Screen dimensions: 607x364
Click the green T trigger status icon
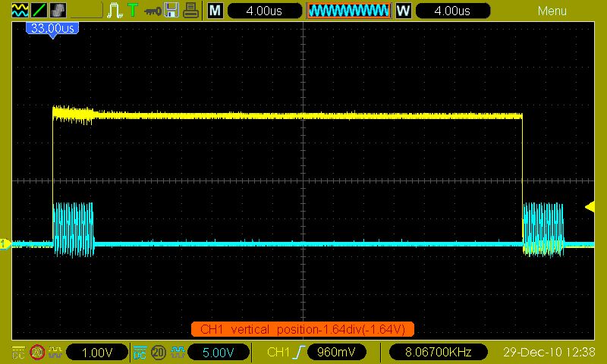tap(133, 10)
